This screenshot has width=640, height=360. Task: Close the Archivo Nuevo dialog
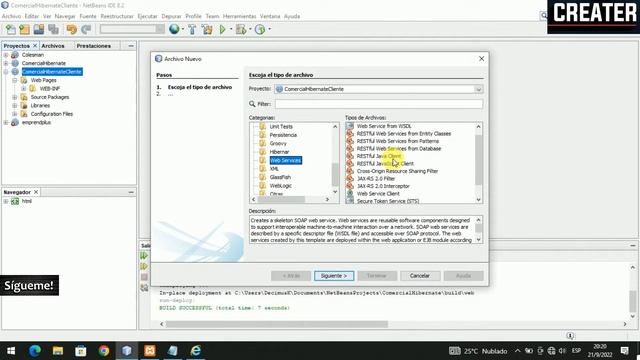coord(482,59)
